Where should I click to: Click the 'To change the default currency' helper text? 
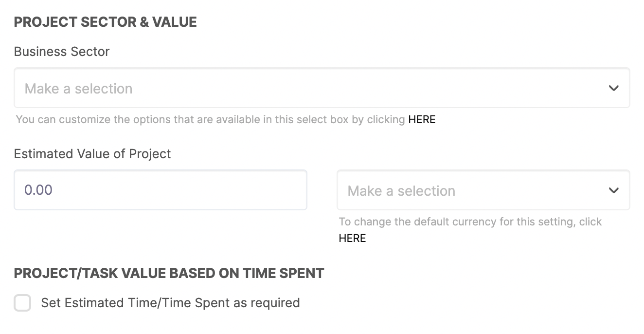coord(470,222)
